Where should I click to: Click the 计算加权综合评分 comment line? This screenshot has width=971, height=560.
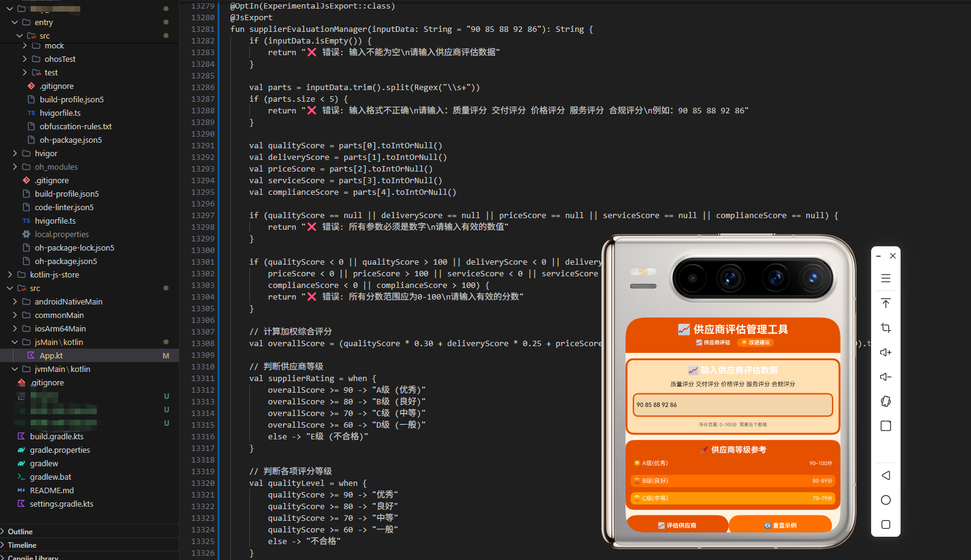pyautogui.click(x=290, y=331)
